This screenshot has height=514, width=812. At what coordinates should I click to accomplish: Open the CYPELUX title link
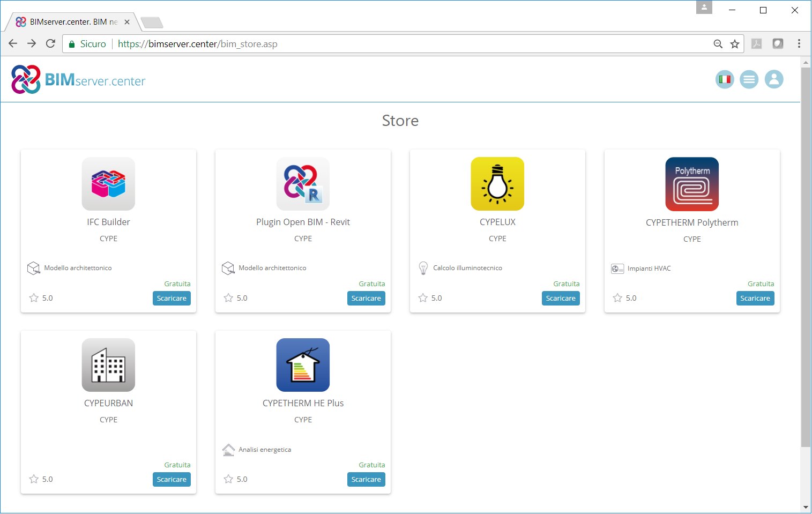point(497,222)
